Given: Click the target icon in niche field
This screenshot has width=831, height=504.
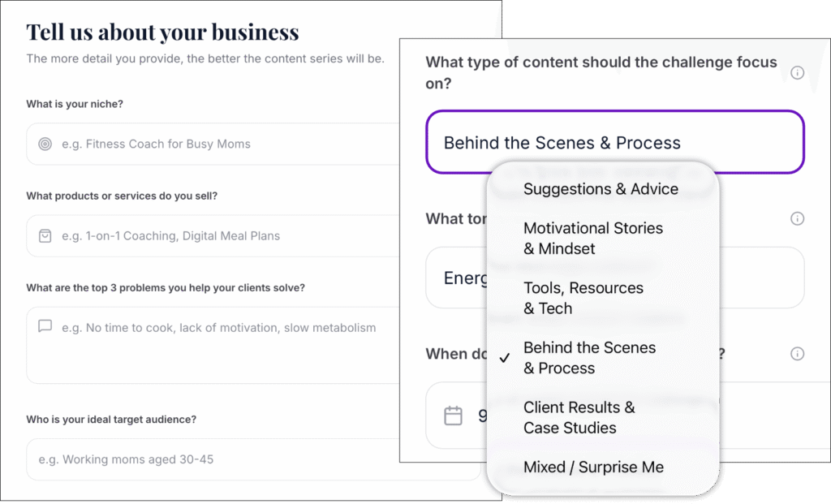Looking at the screenshot, I should click(x=45, y=144).
